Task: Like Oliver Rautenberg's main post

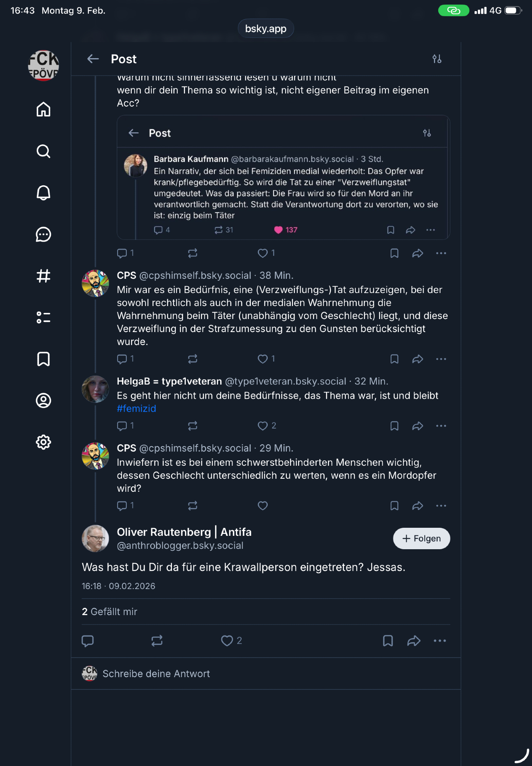Action: 227,641
